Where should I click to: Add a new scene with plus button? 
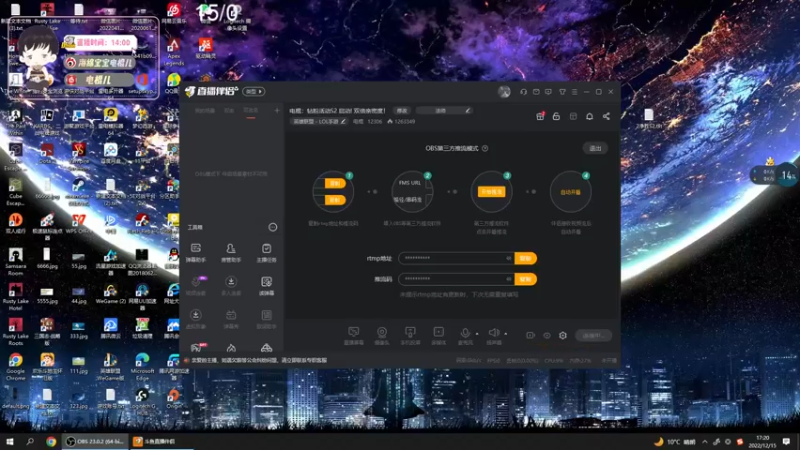(x=277, y=110)
